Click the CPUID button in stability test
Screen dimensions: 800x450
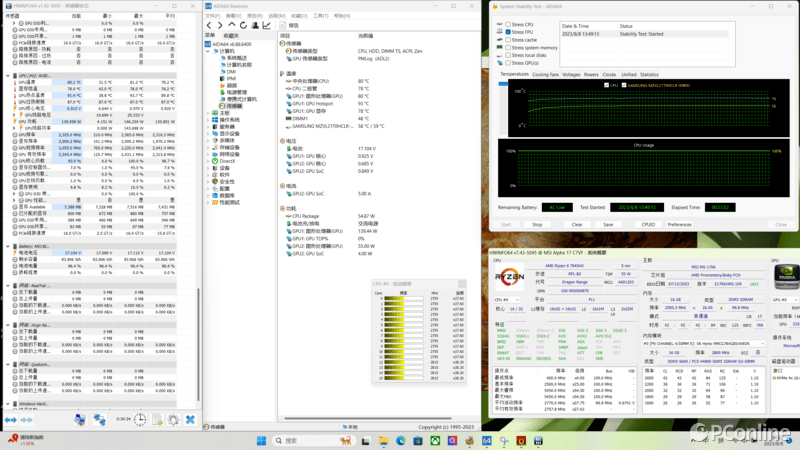[x=648, y=224]
